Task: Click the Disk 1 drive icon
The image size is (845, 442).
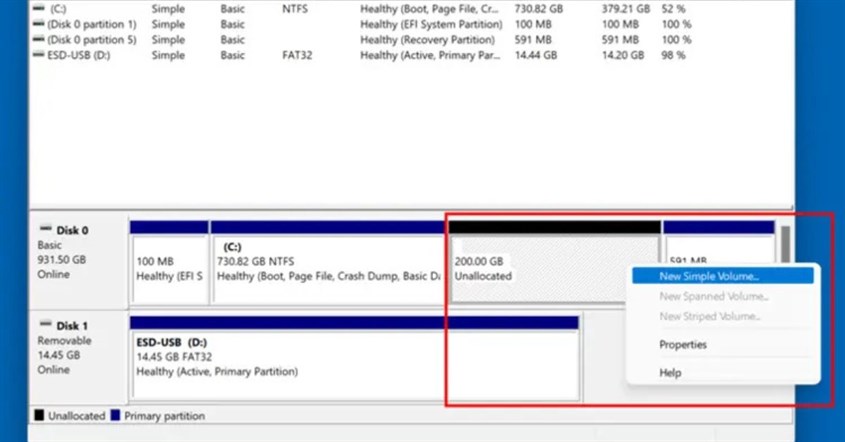Action: coord(46,324)
